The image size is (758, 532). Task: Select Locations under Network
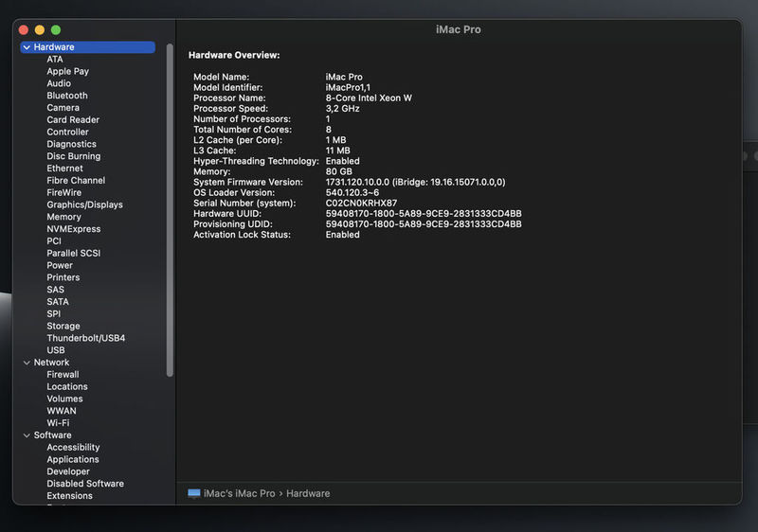(67, 386)
